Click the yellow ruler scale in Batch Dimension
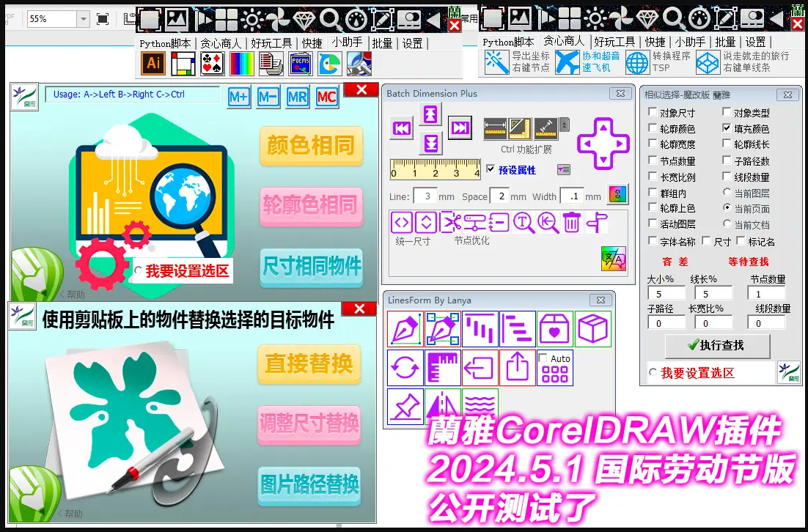 tap(436, 169)
